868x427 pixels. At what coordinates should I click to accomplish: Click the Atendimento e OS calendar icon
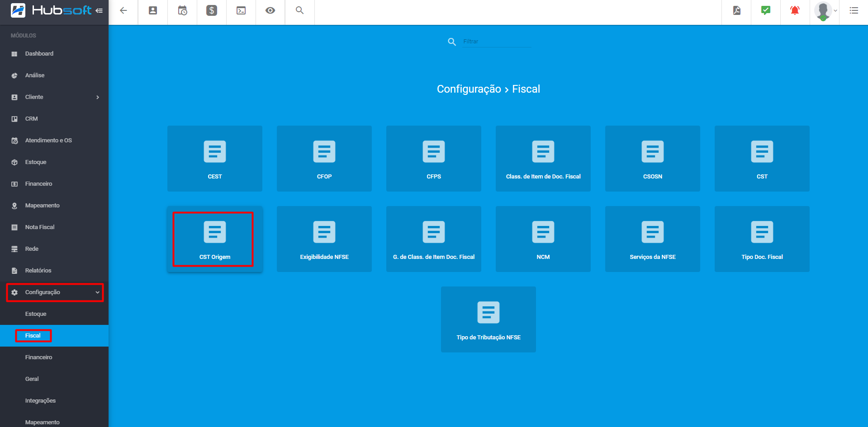click(x=14, y=141)
